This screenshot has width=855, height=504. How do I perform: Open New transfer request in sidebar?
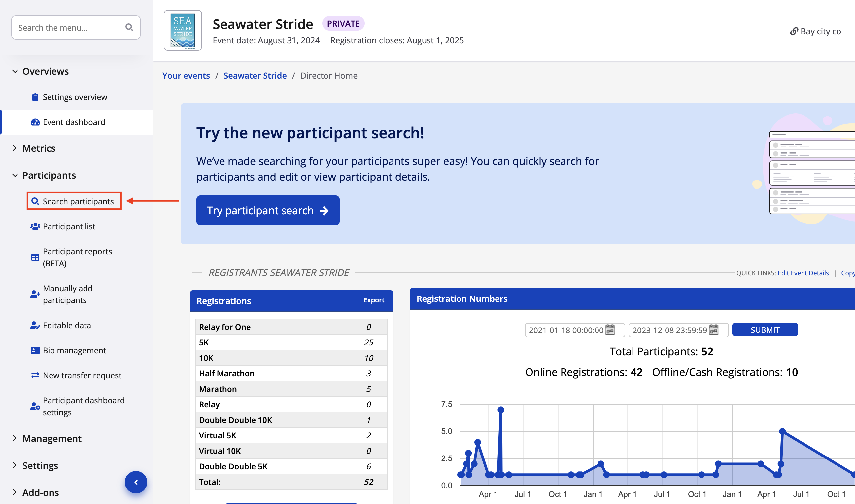coord(82,375)
